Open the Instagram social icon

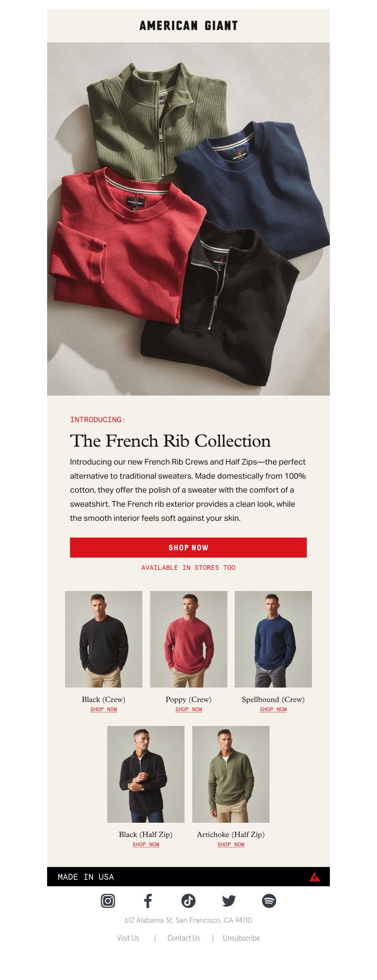(108, 901)
